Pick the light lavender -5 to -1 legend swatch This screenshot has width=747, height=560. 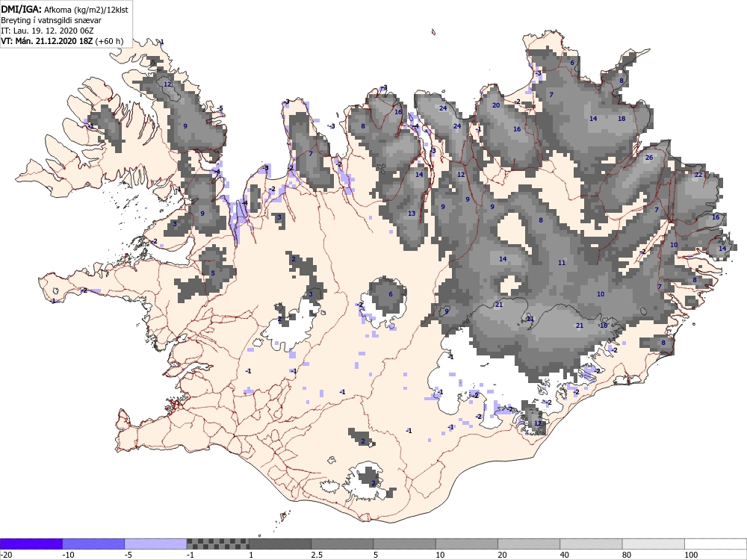[x=156, y=544]
